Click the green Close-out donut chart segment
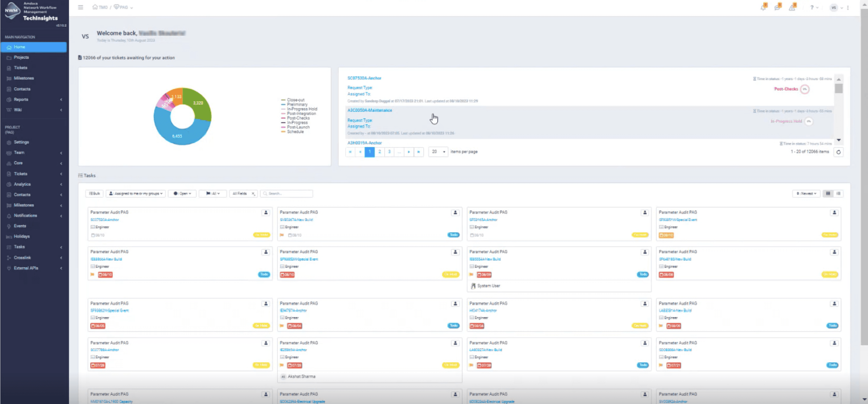Image resolution: width=868 pixels, height=404 pixels. pos(199,104)
